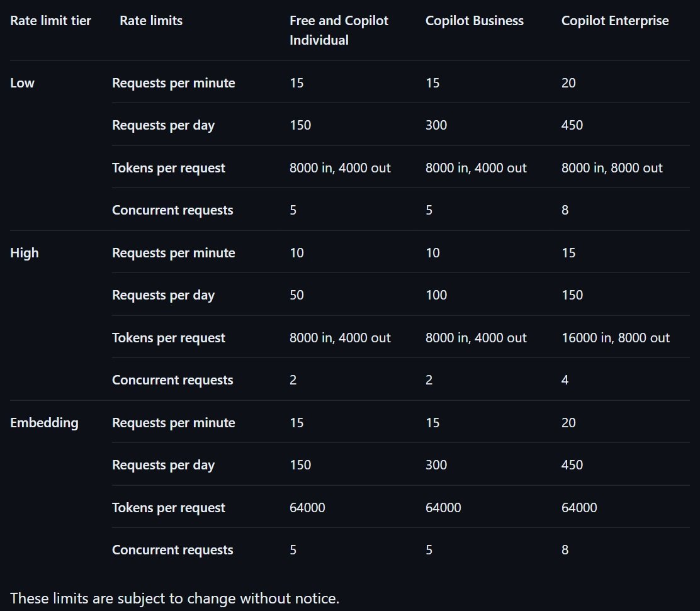Click '16000 in, 8000 out' Enterprise value
This screenshot has width=700, height=611.
pos(615,338)
